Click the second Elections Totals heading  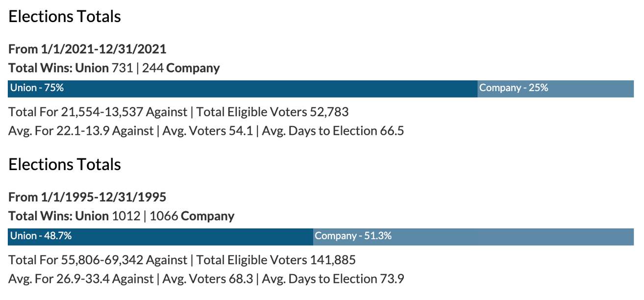(x=65, y=165)
